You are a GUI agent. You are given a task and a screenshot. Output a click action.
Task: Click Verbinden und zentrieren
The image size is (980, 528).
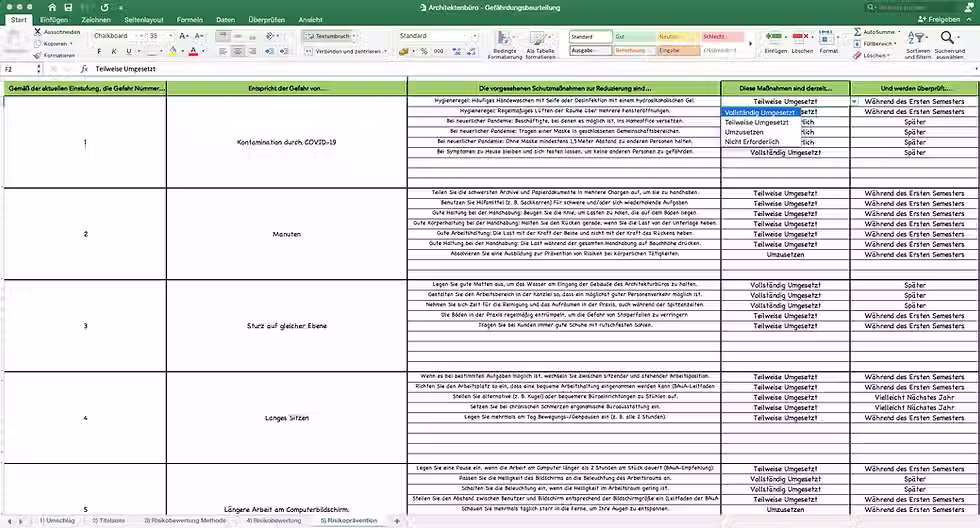[x=346, y=51]
